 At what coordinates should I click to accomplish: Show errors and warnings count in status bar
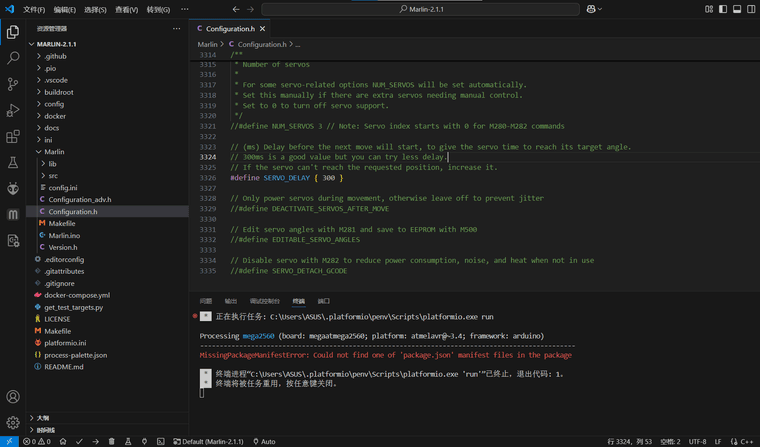tap(37, 441)
